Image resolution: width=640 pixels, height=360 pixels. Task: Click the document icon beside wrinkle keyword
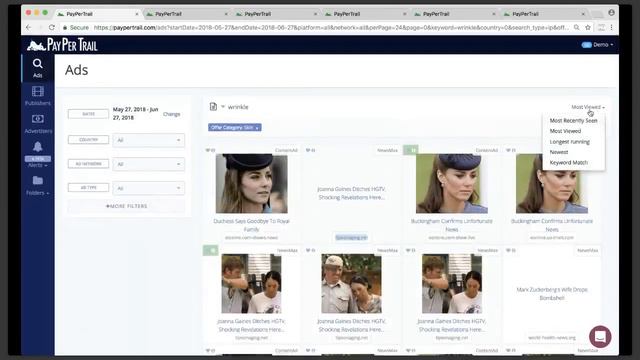click(x=213, y=107)
